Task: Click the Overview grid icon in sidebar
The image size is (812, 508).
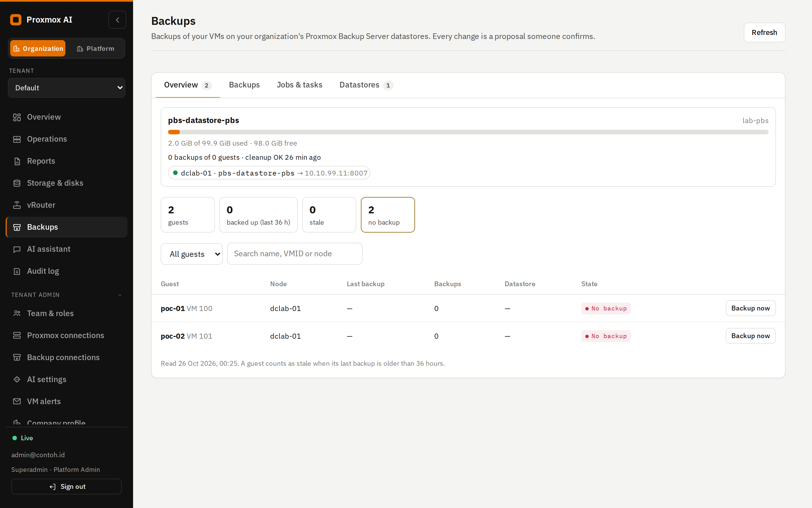Action: (x=17, y=117)
